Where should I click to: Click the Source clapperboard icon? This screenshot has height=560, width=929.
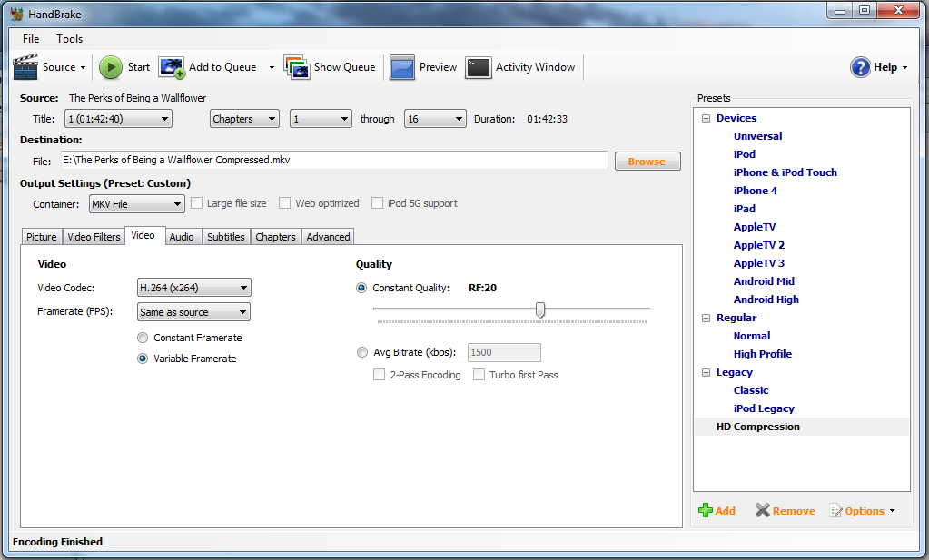25,67
